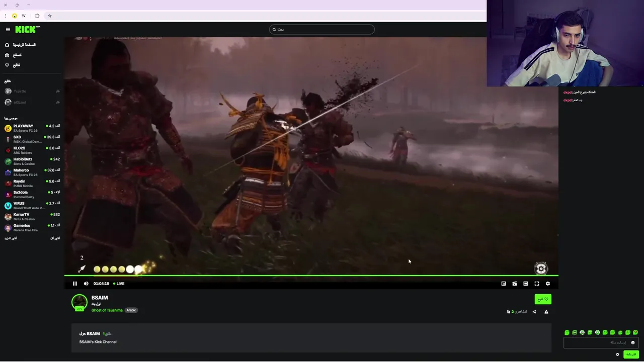Open the hamburger sidebar menu
The image size is (644, 362).
[8, 30]
